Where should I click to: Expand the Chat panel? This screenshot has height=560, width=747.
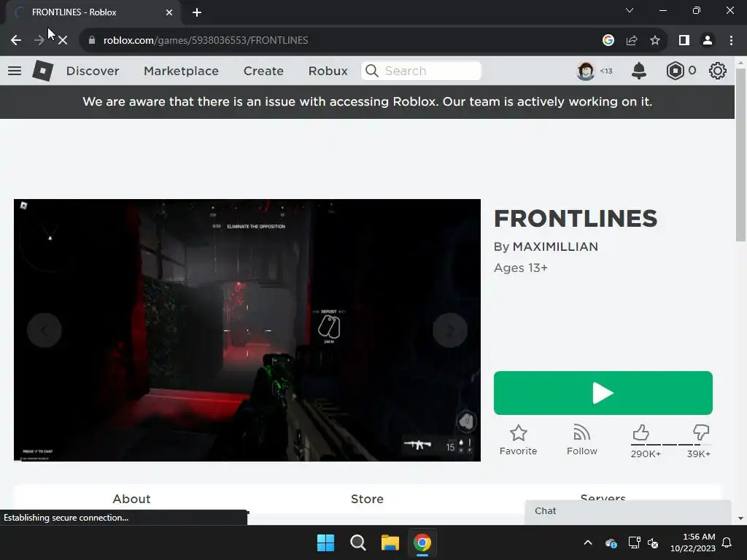[x=628, y=511]
